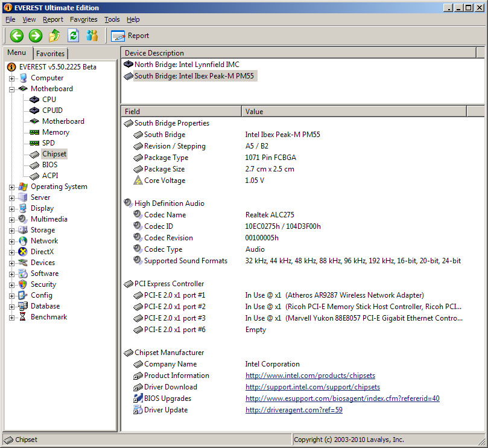Click the Display monitor icon
The height and width of the screenshot is (448, 488).
[23, 208]
